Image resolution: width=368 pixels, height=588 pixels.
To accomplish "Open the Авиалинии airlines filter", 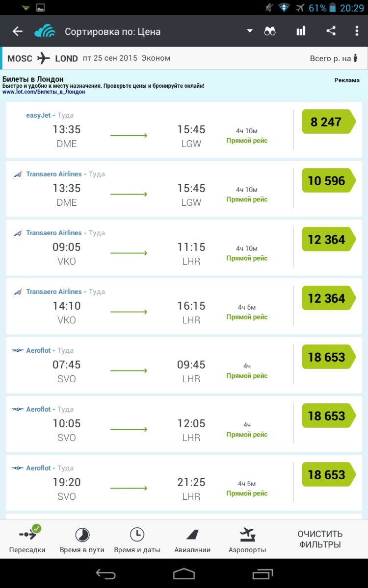I will point(192,540).
